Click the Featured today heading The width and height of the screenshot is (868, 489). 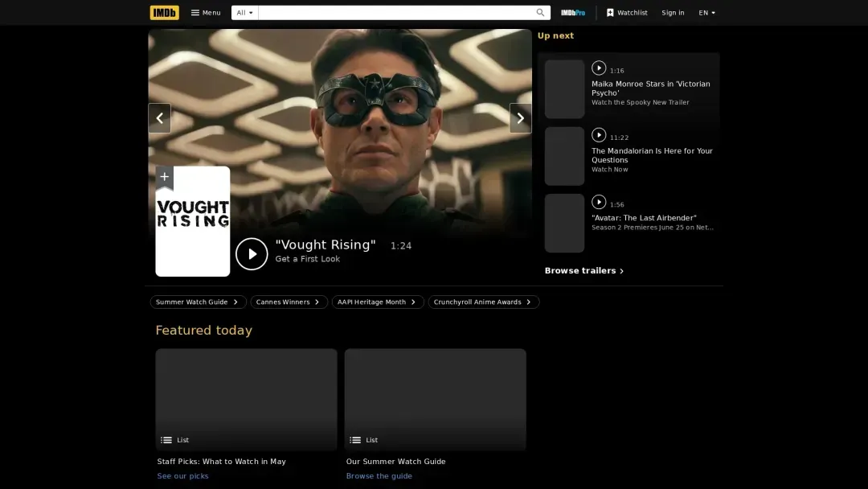click(203, 330)
